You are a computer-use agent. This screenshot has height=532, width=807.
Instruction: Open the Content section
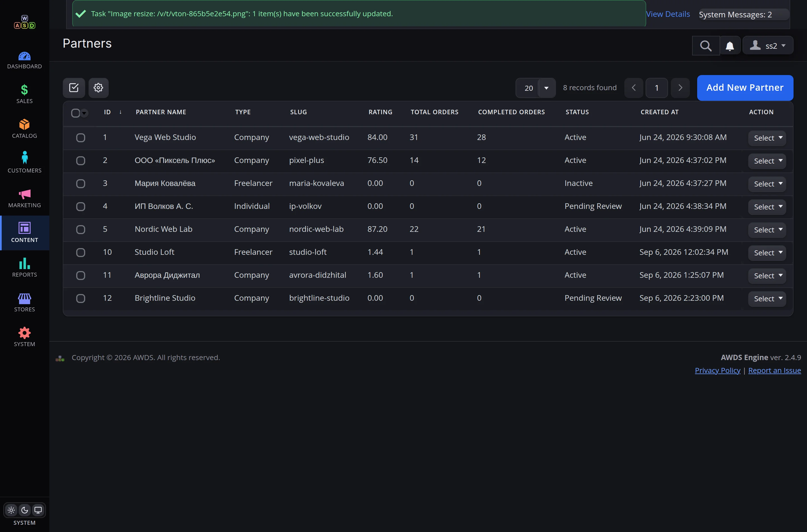[x=24, y=233]
